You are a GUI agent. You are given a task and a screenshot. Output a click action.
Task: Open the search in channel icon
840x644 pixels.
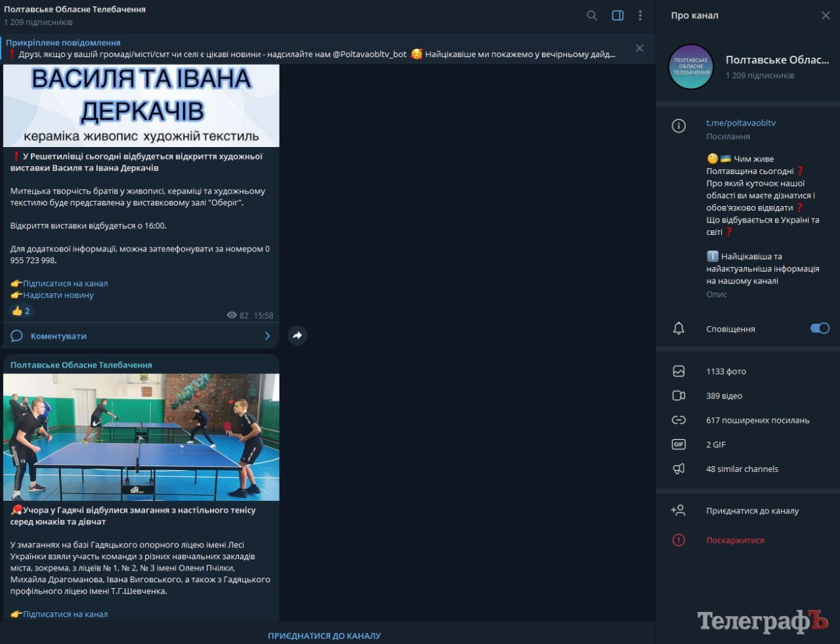point(592,15)
